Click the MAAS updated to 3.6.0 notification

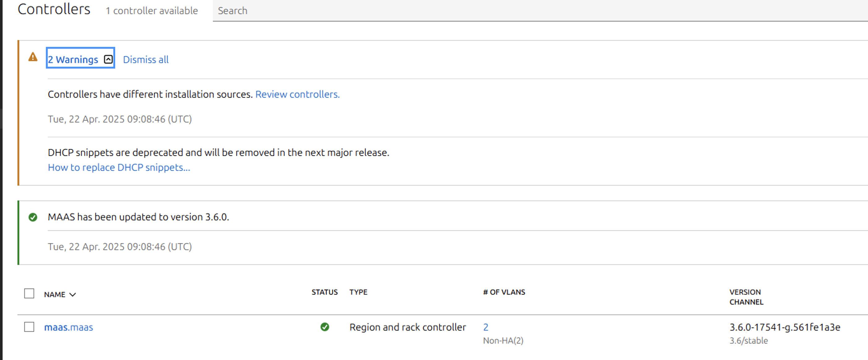pos(138,217)
